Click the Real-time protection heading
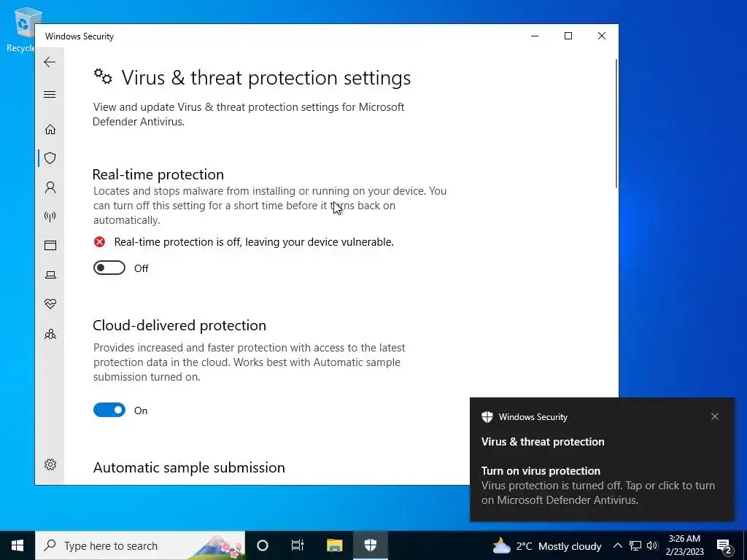This screenshot has width=747, height=560. (x=158, y=174)
